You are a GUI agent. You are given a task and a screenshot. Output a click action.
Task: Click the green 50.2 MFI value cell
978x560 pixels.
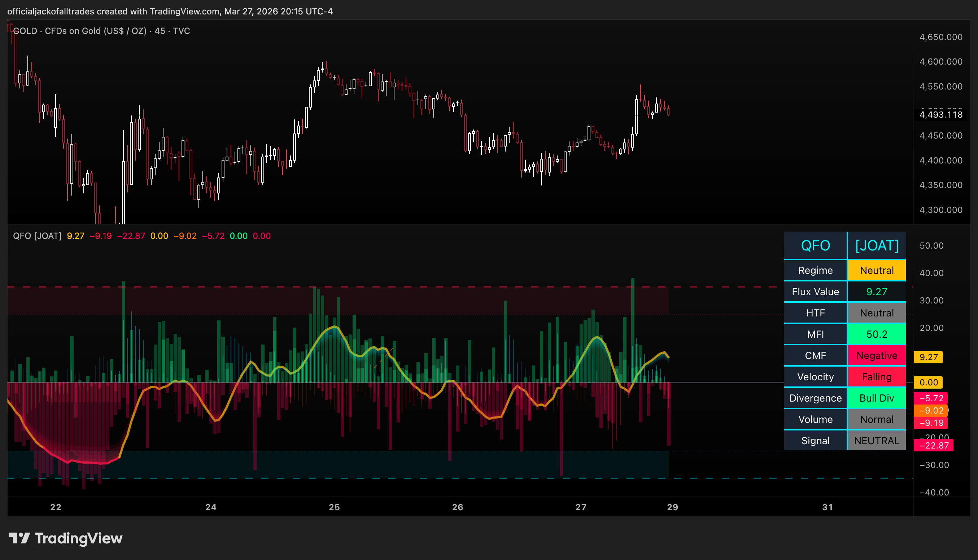pyautogui.click(x=877, y=334)
